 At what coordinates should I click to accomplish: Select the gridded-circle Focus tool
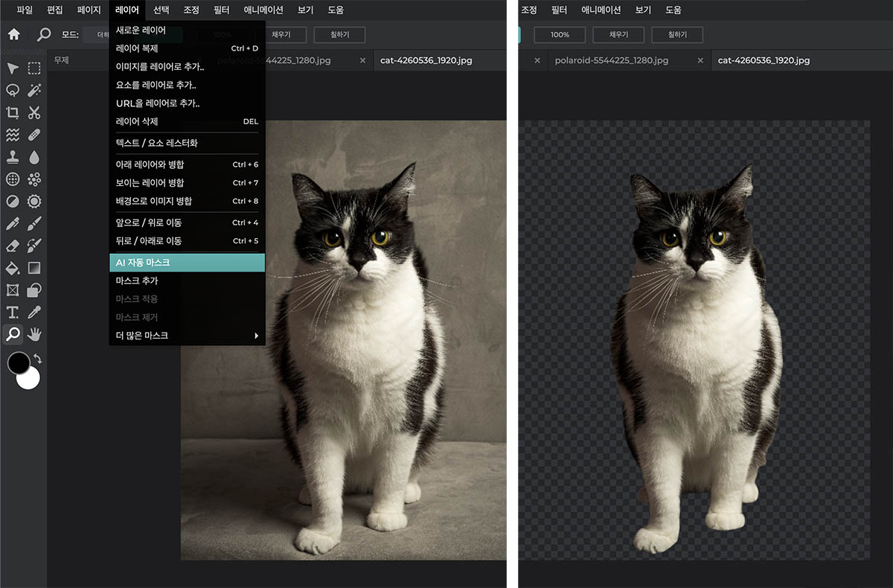pos(13,179)
